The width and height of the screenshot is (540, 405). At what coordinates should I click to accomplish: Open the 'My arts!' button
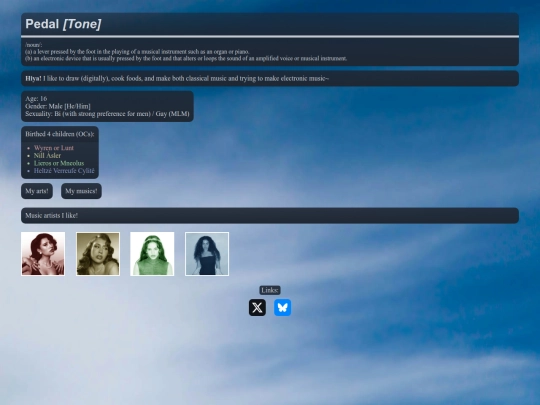[37, 191]
